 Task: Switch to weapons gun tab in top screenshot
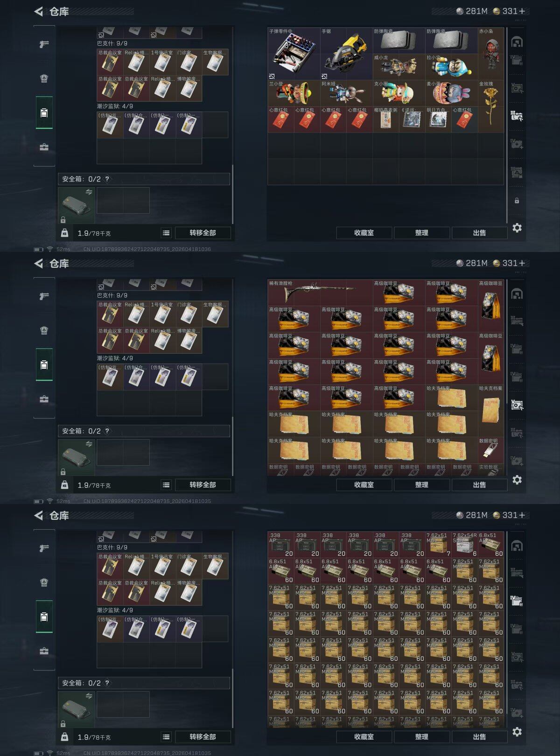[44, 44]
